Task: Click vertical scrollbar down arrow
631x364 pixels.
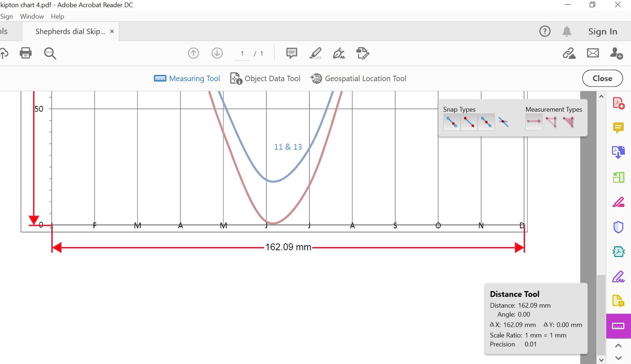Action: pos(601,359)
